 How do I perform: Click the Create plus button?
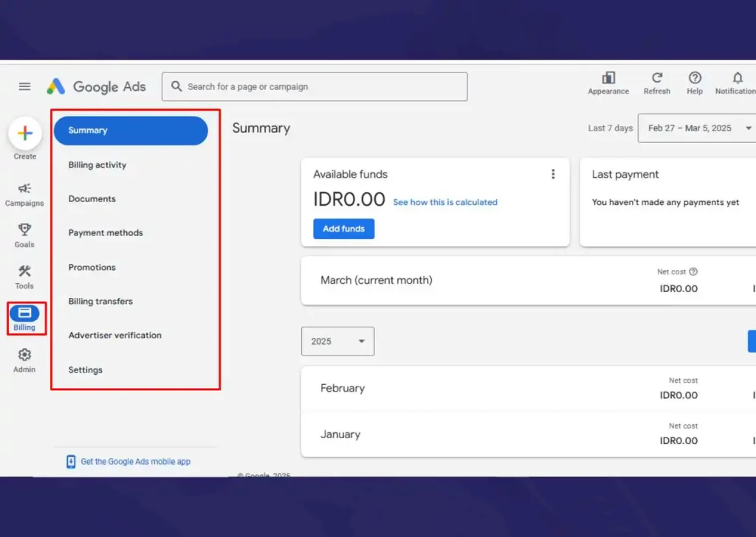pos(25,133)
